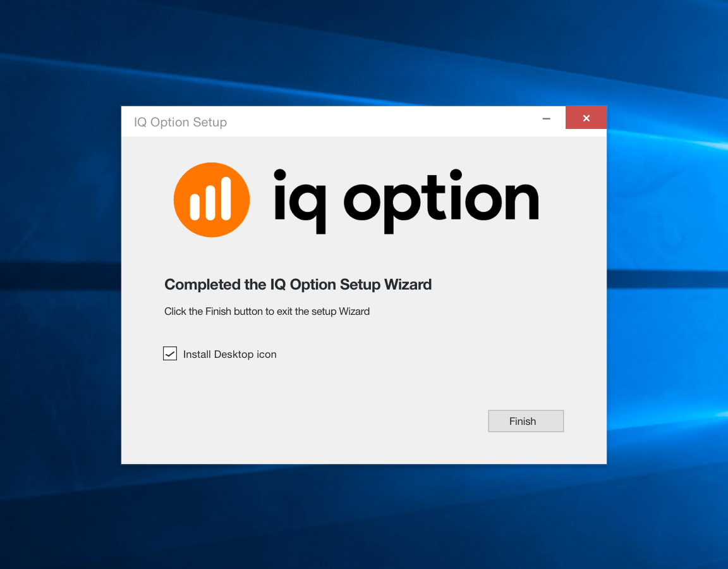Screen dimensions: 728x569
Task: Click the 'IQ Option Setup' window title
Action: pyautogui.click(x=180, y=122)
